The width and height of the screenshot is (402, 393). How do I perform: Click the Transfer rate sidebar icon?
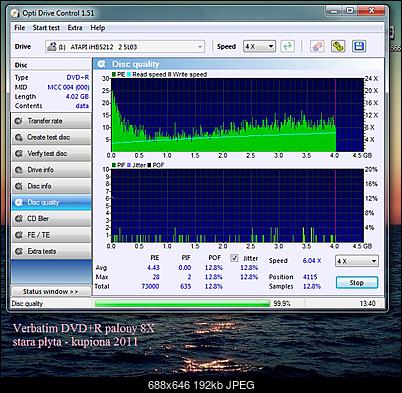click(19, 121)
